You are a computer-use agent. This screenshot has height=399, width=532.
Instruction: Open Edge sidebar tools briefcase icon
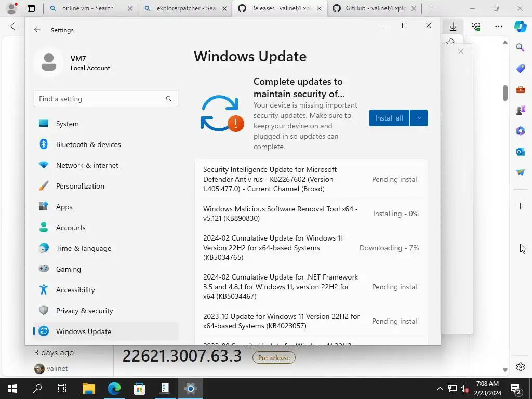click(x=520, y=89)
